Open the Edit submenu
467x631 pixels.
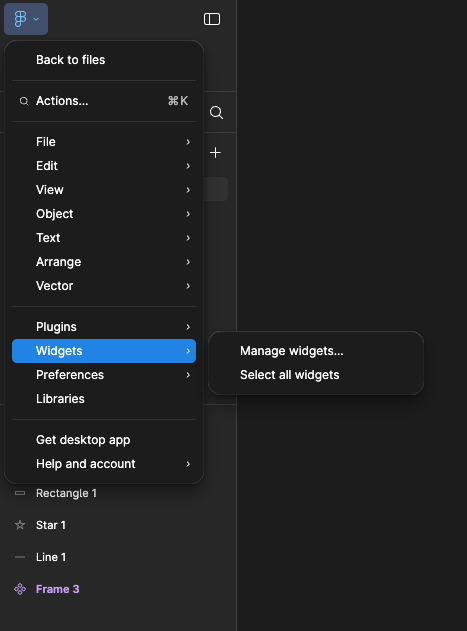104,166
